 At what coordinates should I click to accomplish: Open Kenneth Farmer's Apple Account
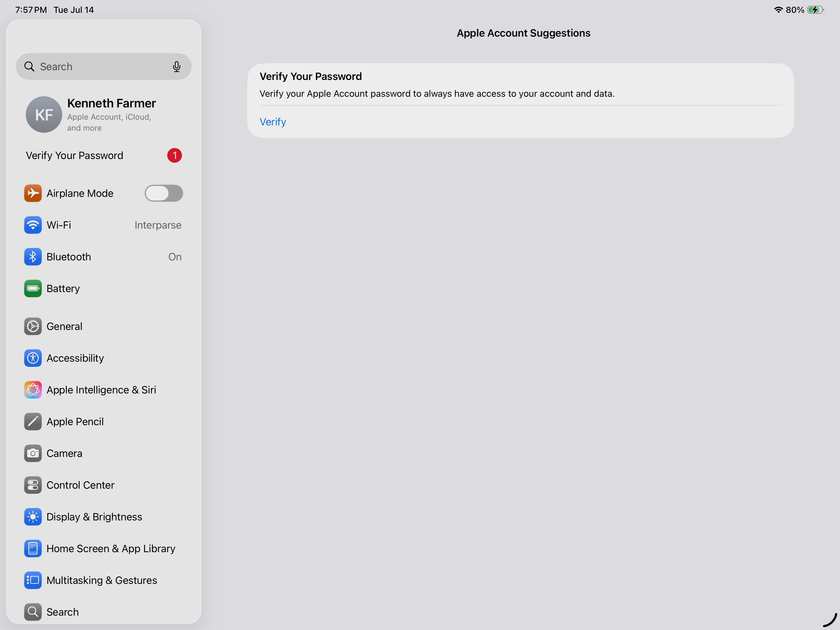(103, 114)
